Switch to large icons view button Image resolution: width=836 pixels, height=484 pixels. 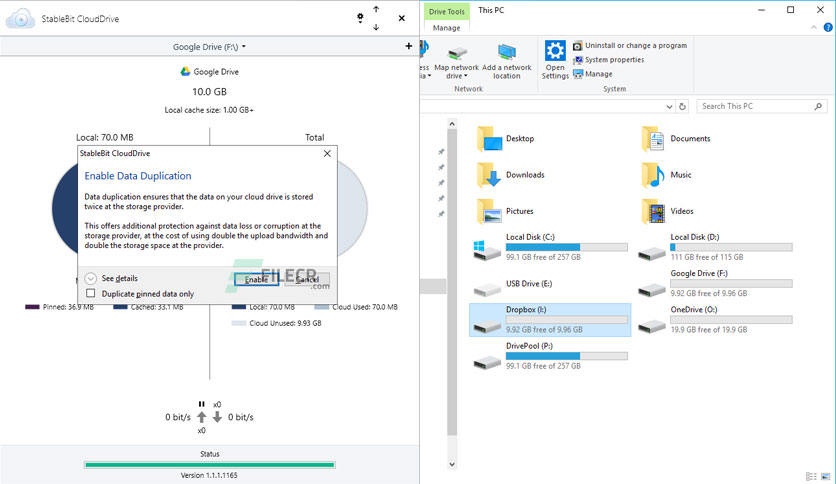pos(826,476)
